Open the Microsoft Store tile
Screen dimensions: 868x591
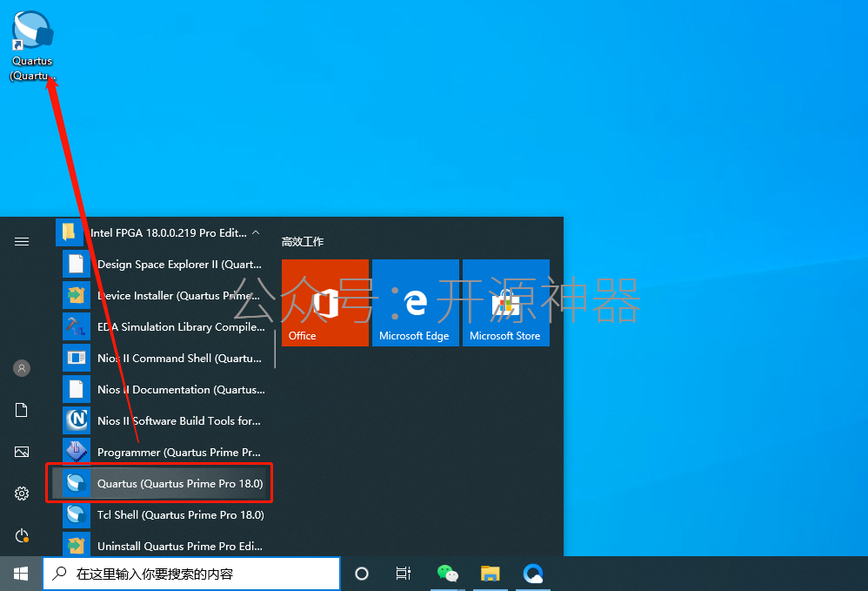(506, 303)
